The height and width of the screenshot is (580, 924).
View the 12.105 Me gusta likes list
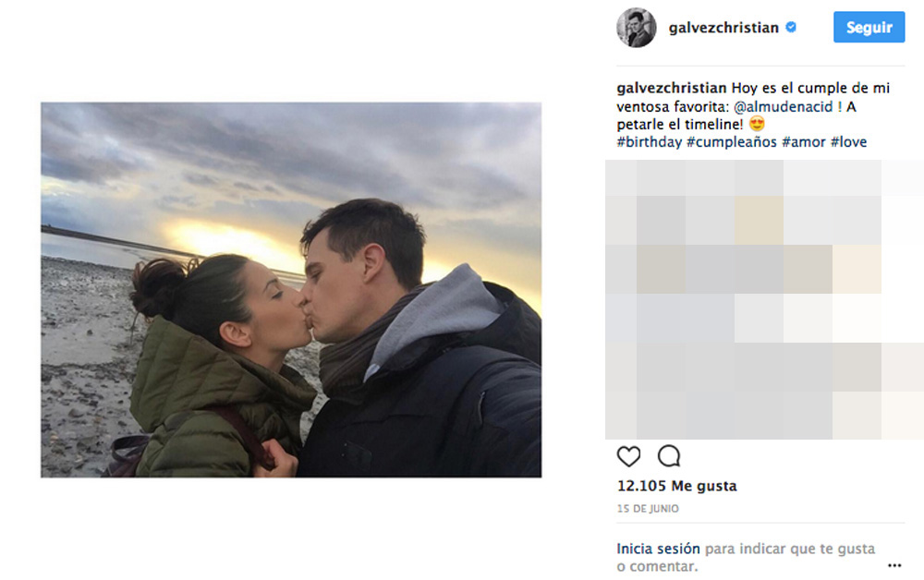[676, 486]
